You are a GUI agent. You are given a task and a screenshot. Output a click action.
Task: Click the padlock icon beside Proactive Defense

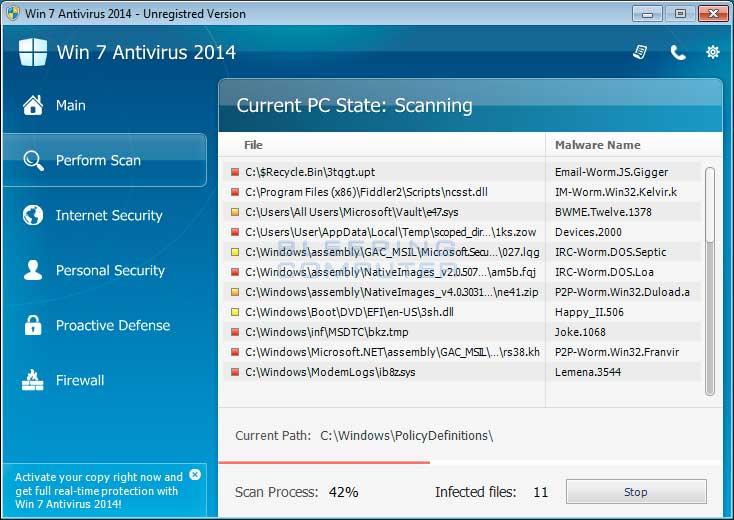33,325
